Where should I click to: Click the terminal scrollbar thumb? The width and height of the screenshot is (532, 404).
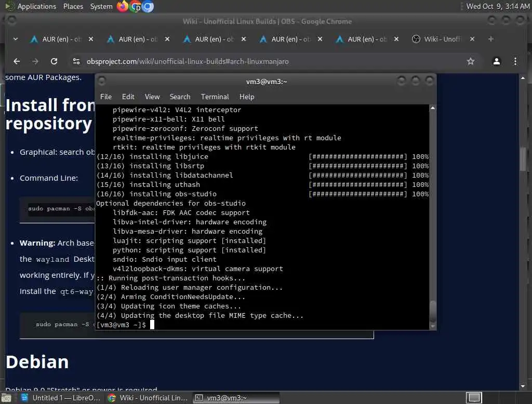[433, 312]
